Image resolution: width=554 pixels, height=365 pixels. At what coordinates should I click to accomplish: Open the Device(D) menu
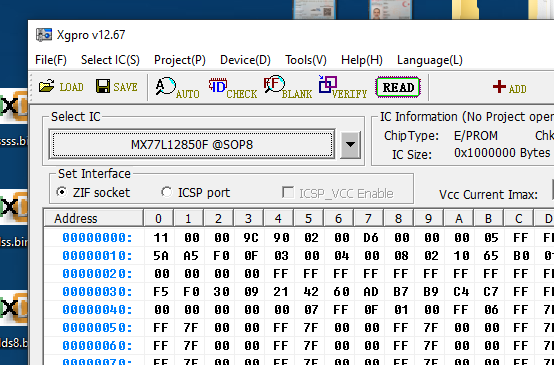point(245,60)
